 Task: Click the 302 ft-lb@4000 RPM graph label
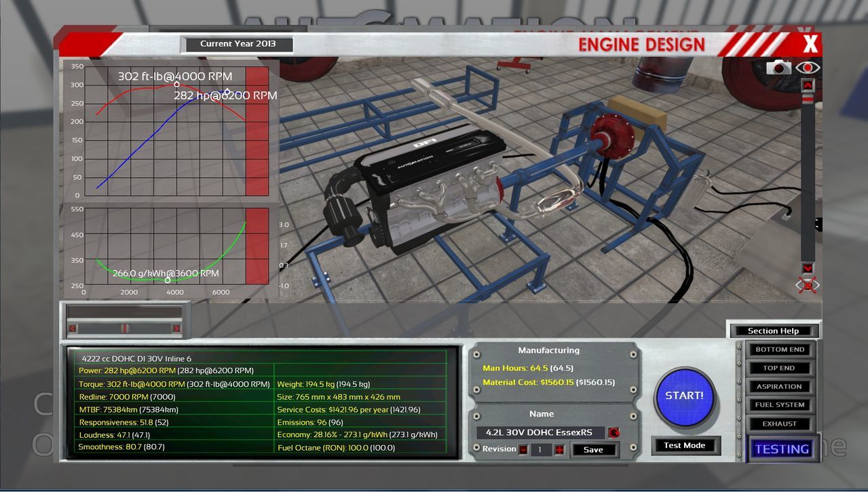pos(176,76)
